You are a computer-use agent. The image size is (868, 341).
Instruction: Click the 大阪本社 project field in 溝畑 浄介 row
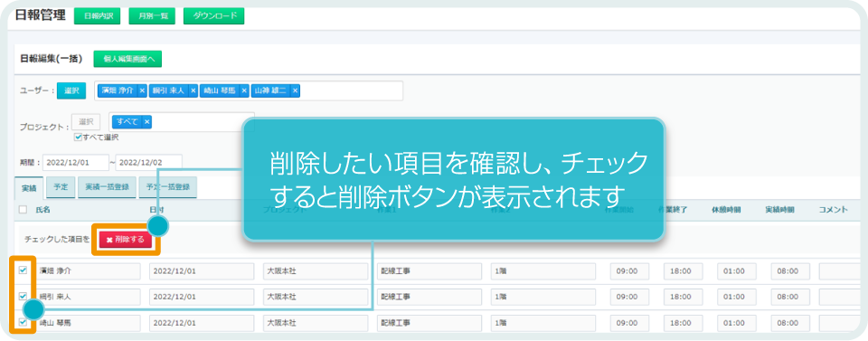point(316,271)
